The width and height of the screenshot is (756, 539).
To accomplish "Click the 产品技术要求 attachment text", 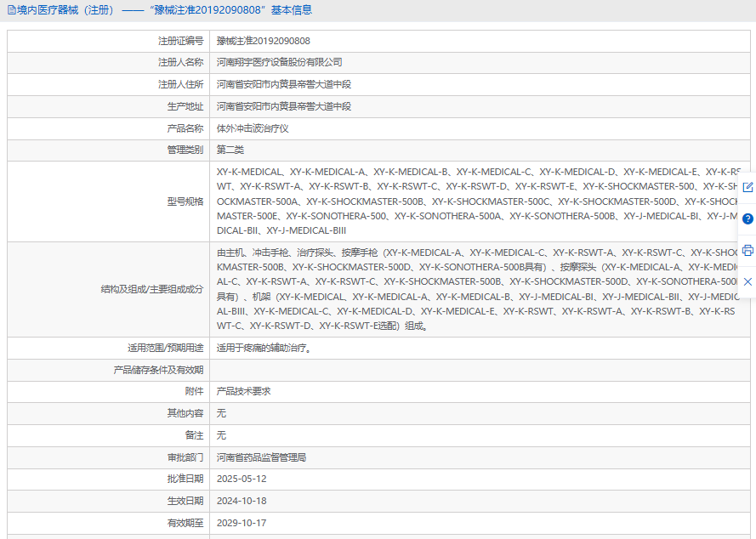I will coord(243,391).
